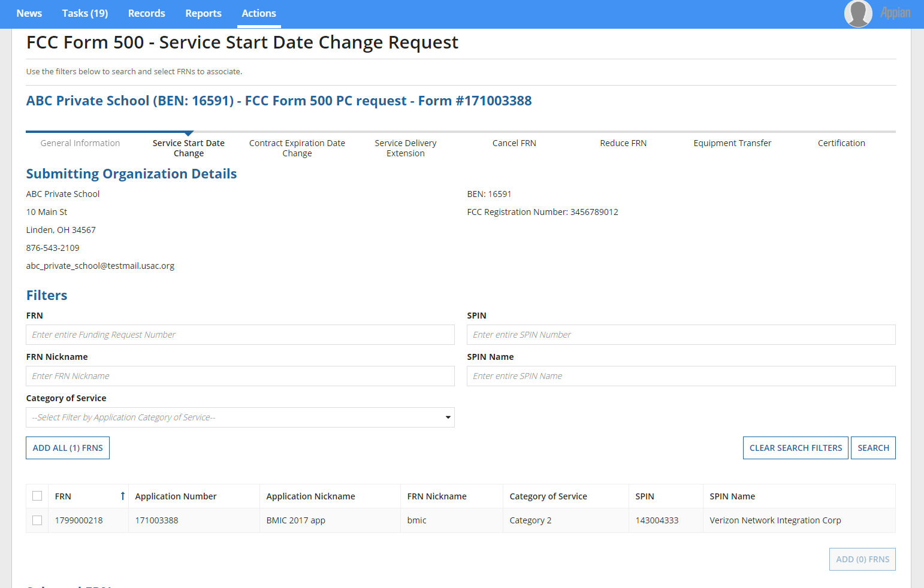Click the Appian logo
This screenshot has height=588, width=924.
895,13
